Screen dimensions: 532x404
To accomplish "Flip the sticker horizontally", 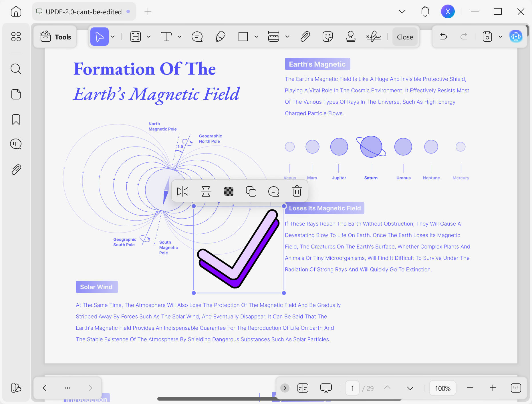I will (183, 191).
